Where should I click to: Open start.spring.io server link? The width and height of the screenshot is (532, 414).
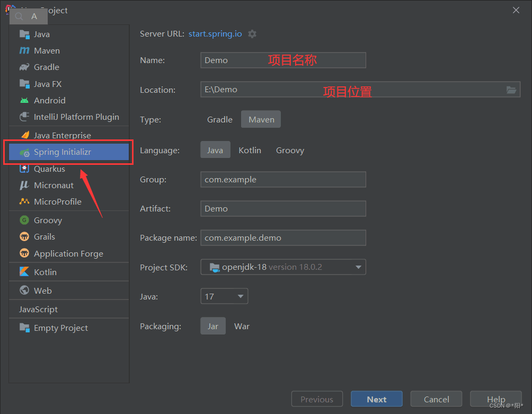[215, 34]
